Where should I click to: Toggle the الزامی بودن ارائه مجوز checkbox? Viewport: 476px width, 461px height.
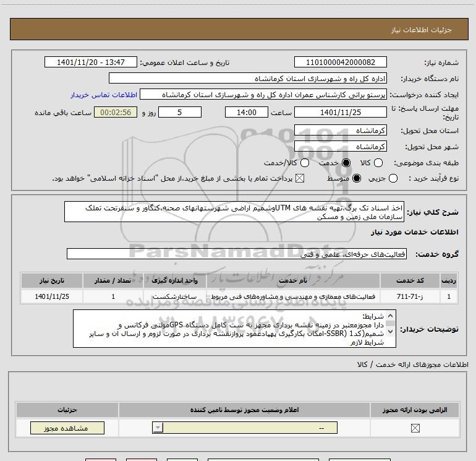415,428
